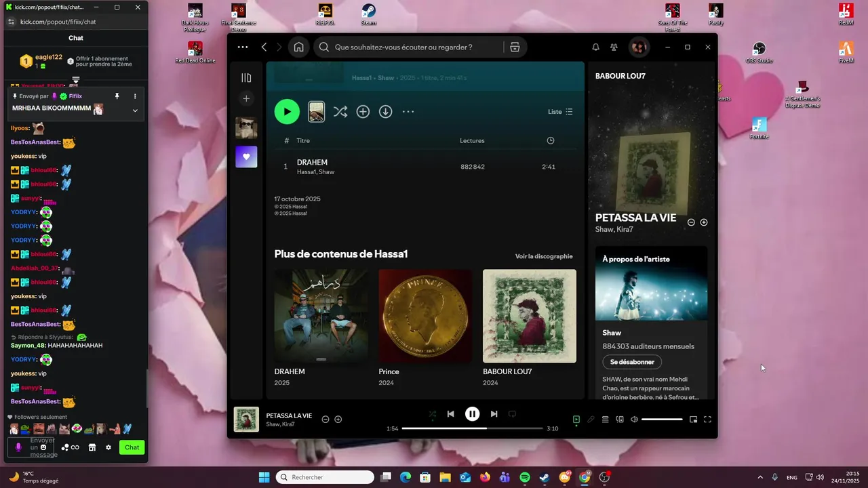This screenshot has height=488, width=868.
Task: Select the DRAHEM track row title
Action: [312, 163]
